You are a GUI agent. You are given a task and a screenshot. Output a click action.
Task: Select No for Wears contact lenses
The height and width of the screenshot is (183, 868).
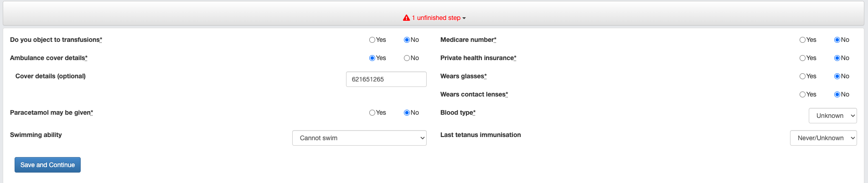(837, 95)
